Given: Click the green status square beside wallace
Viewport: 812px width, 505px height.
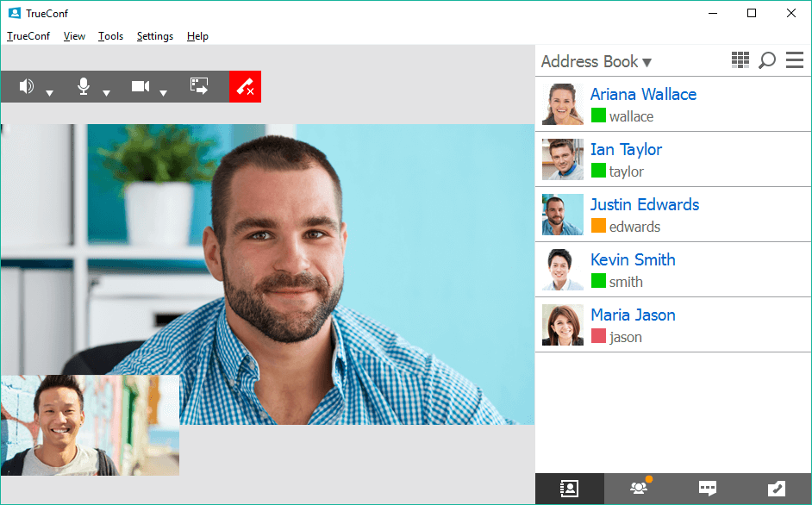Looking at the screenshot, I should 598,115.
